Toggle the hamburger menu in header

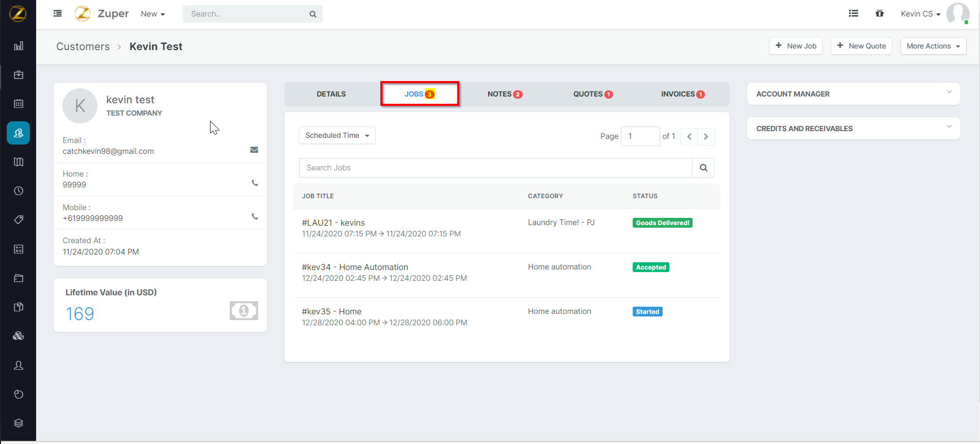(x=57, y=13)
